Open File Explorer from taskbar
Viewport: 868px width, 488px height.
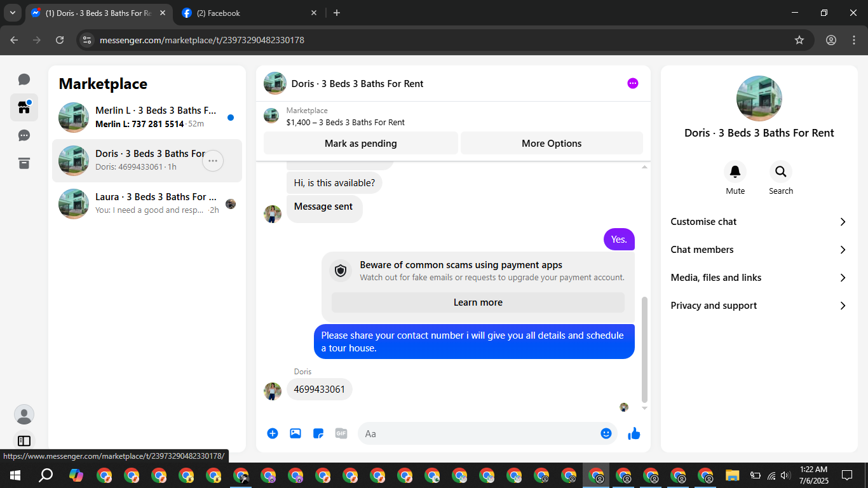[x=733, y=475]
